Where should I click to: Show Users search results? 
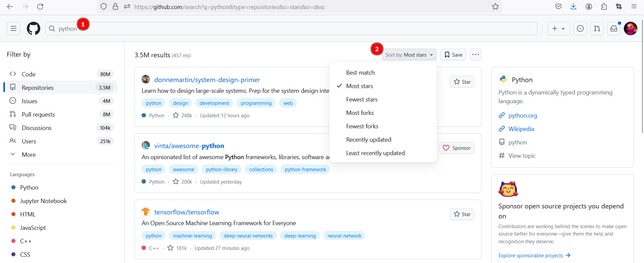(62, 141)
